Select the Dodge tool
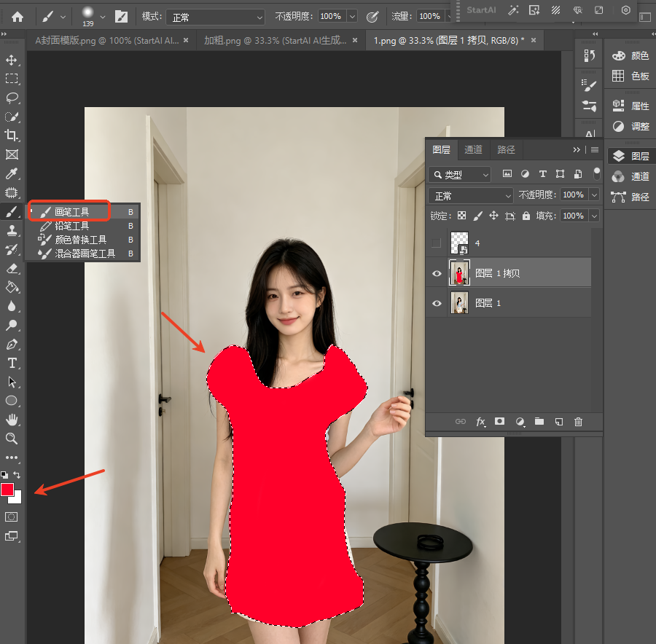This screenshot has height=644, width=656. tap(11, 325)
